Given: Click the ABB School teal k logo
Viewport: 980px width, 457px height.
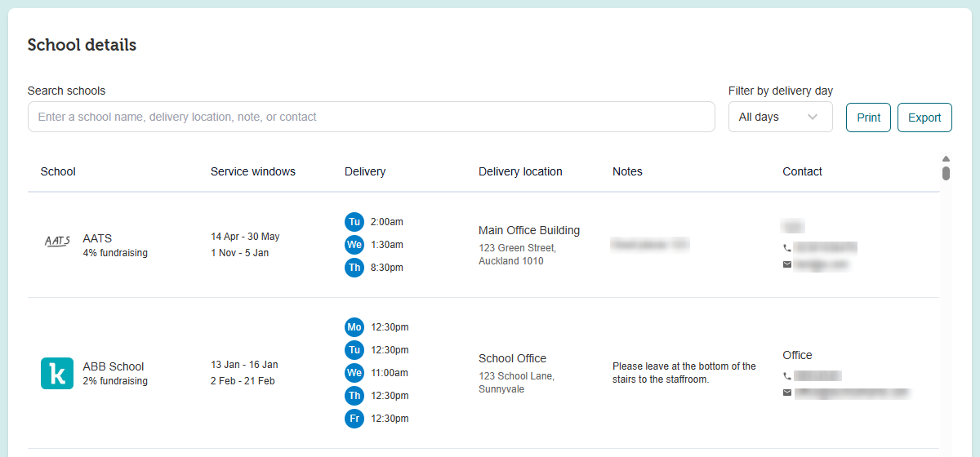Looking at the screenshot, I should click(x=57, y=374).
